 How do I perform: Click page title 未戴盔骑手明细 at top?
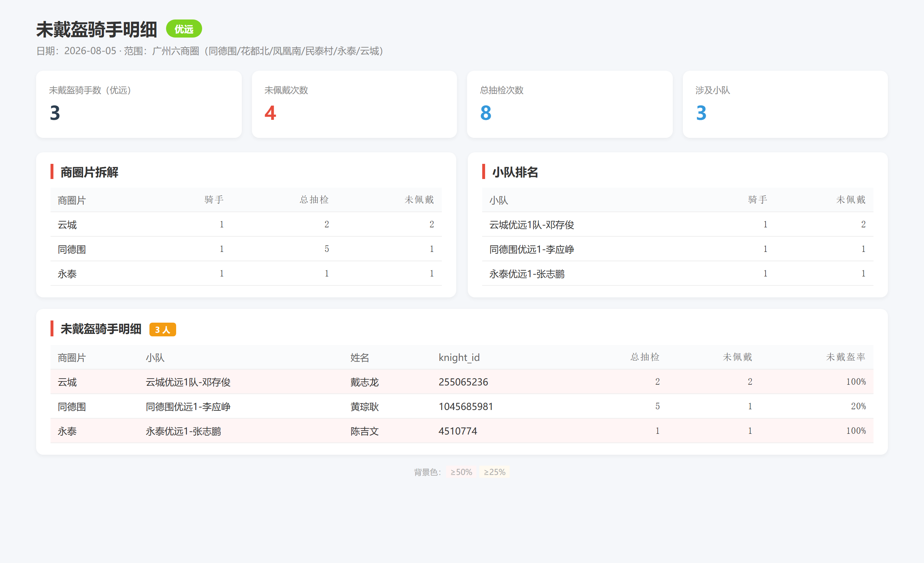pos(96,30)
